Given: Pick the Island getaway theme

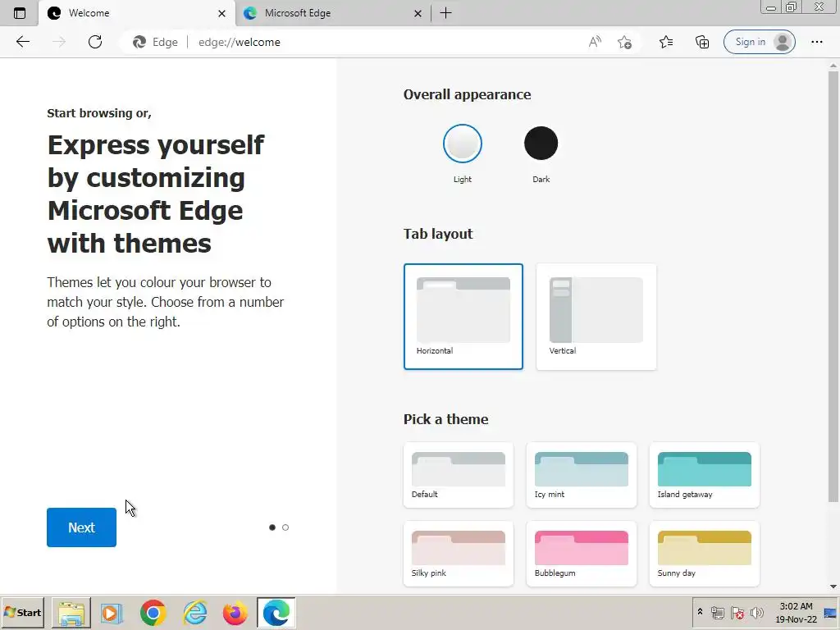Looking at the screenshot, I should [x=705, y=475].
